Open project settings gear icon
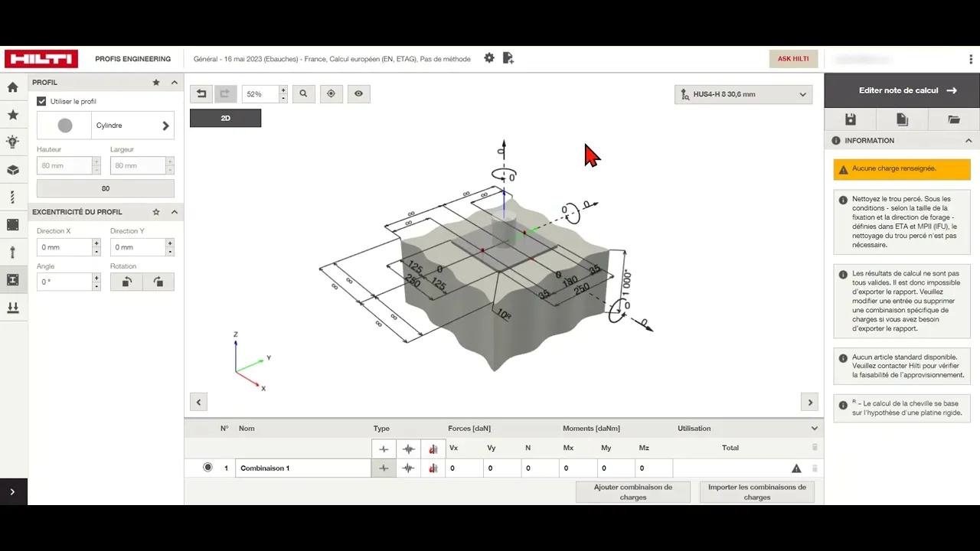This screenshot has height=551, width=980. tap(489, 58)
